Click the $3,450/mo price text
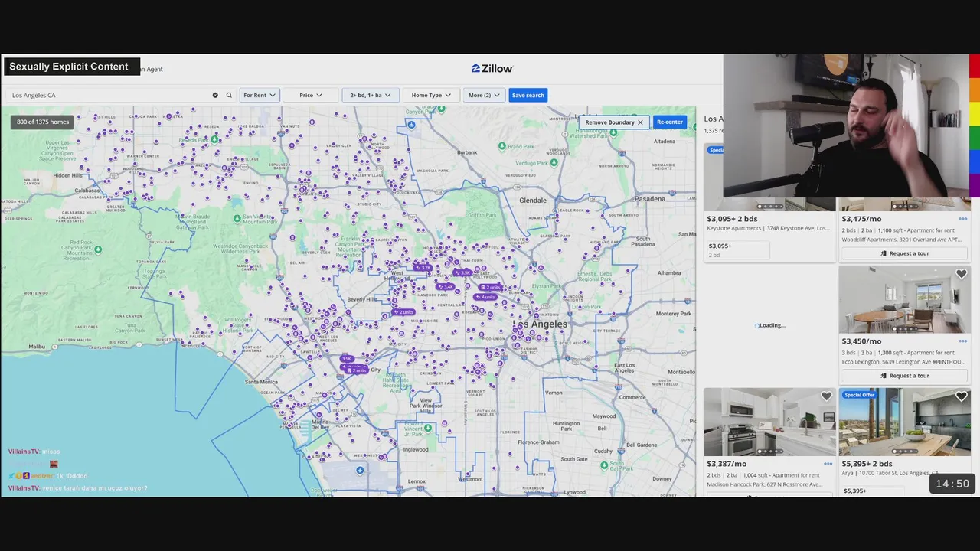The height and width of the screenshot is (551, 980). 861,341
